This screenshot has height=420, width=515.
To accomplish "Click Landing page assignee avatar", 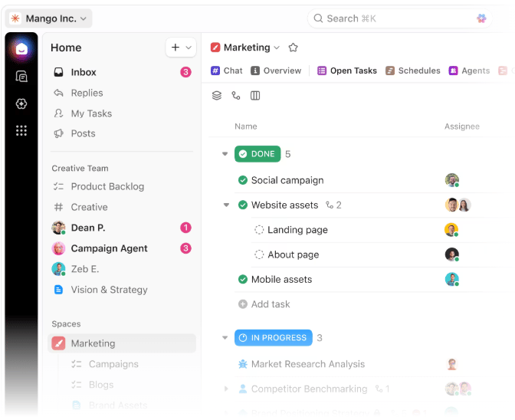I will [451, 230].
